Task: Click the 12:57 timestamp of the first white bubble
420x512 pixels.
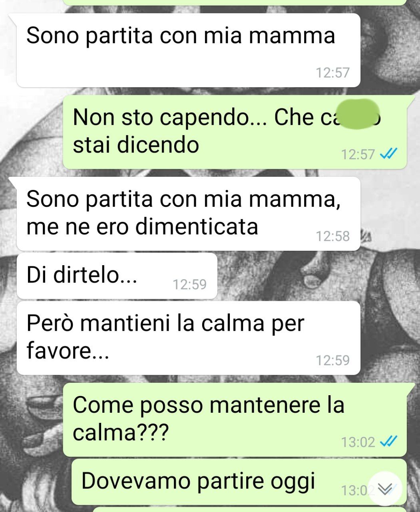Action: point(333,72)
